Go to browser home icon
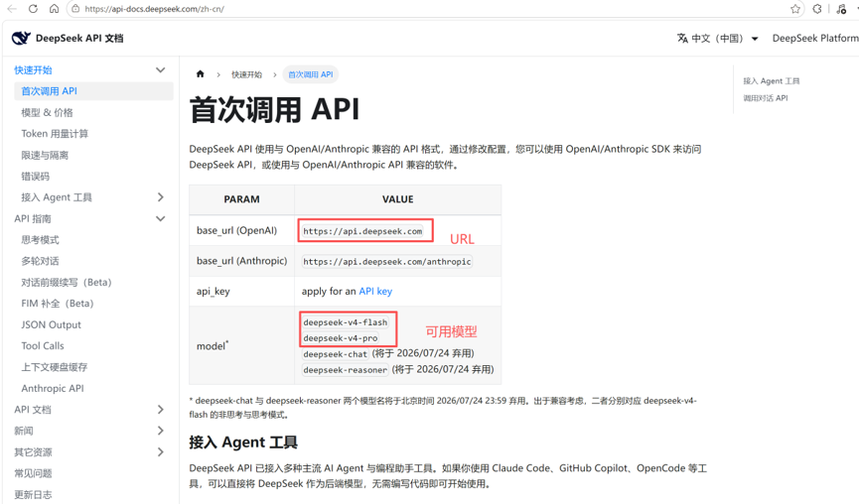 [x=54, y=9]
